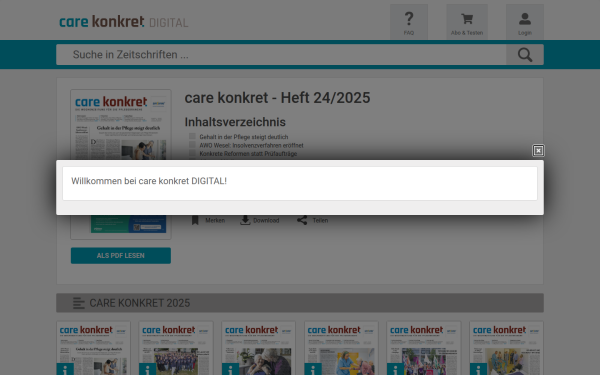Viewport: 600px width, 375px height.
Task: Click info icon on second issue thumbnail
Action: [x=148, y=369]
